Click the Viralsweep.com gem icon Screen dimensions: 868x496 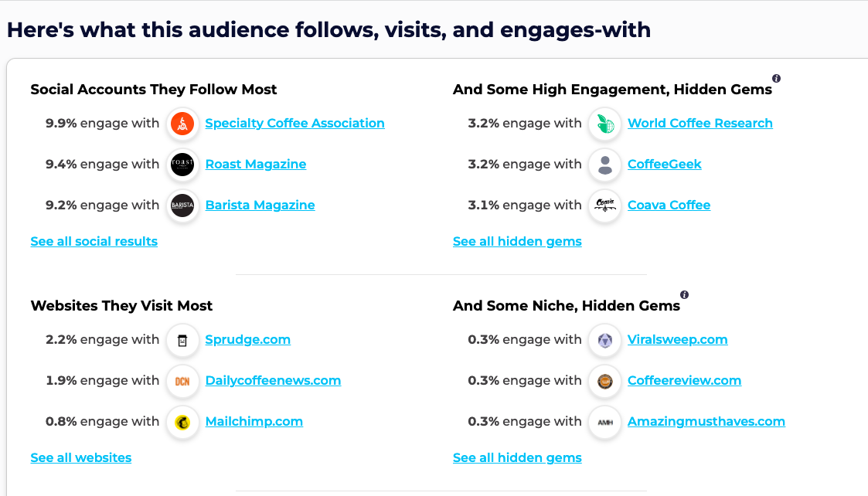point(604,340)
